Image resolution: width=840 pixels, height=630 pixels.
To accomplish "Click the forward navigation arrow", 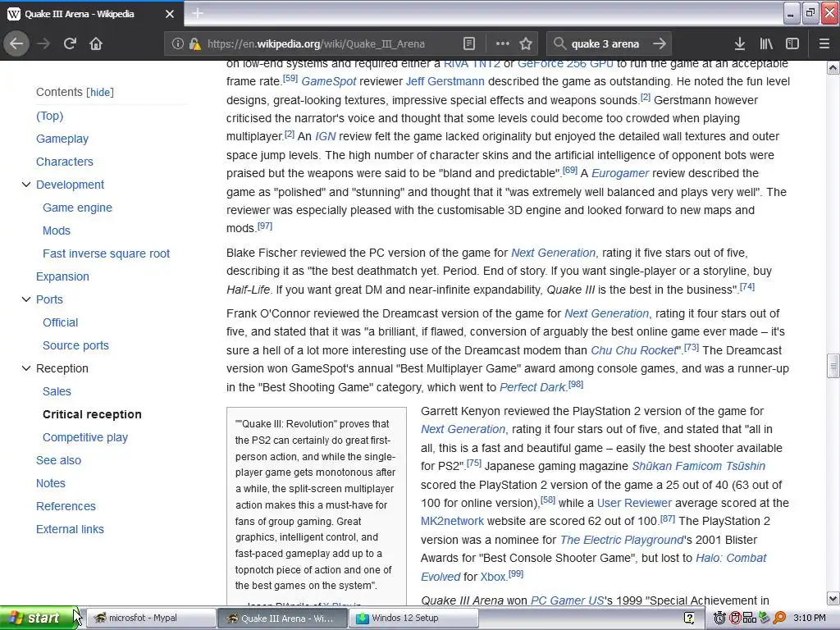I will pyautogui.click(x=43, y=44).
